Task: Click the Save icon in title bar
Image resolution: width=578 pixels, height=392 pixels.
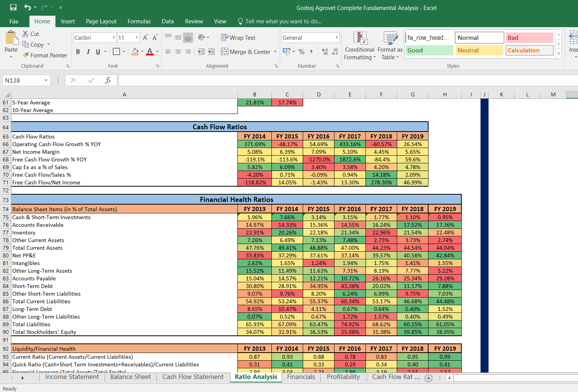Action: tap(13, 7)
